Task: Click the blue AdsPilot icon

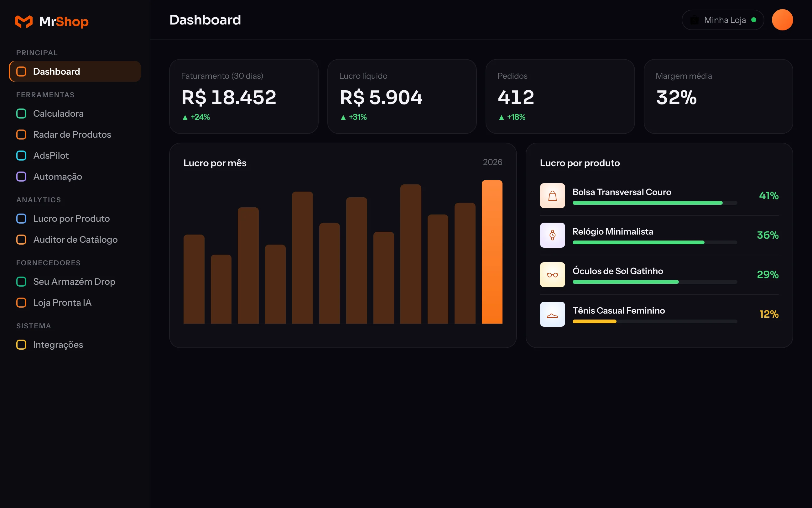Action: 22,156
